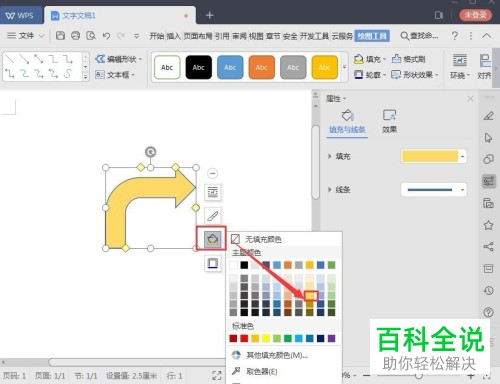Choose the orange Abc shape style

[x=261, y=67]
